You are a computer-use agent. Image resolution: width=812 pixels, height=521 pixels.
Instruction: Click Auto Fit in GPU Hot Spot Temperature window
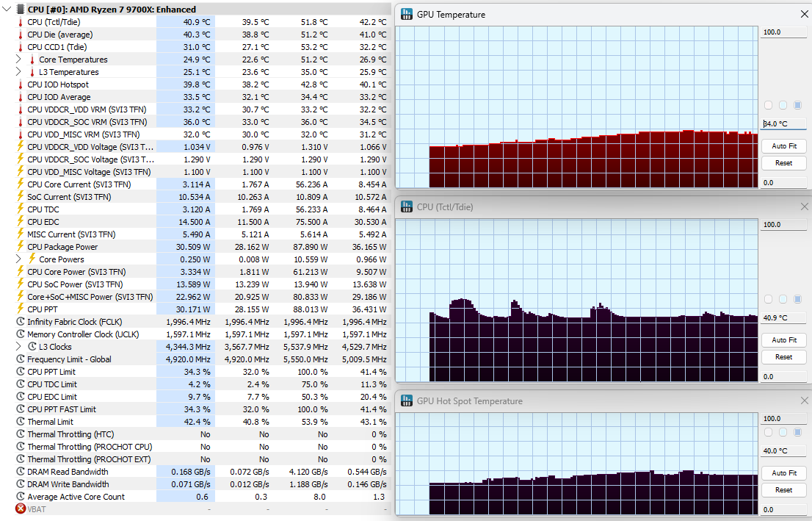click(783, 473)
